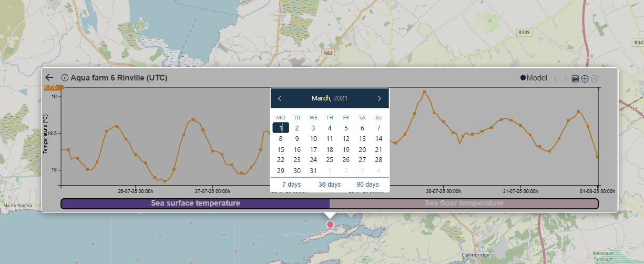Open the 2021 year selector
Screen dimensions: 644x264
click(x=341, y=98)
